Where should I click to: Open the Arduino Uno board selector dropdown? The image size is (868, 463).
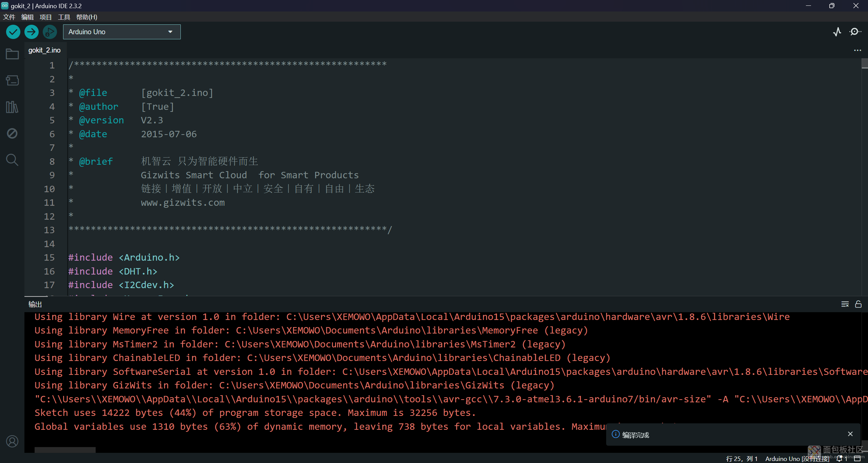pos(122,32)
